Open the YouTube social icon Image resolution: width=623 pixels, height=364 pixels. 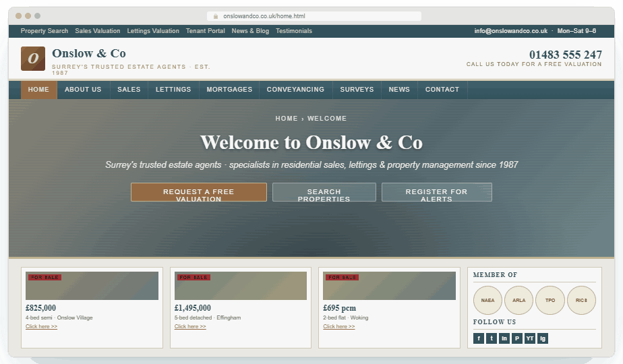click(530, 338)
